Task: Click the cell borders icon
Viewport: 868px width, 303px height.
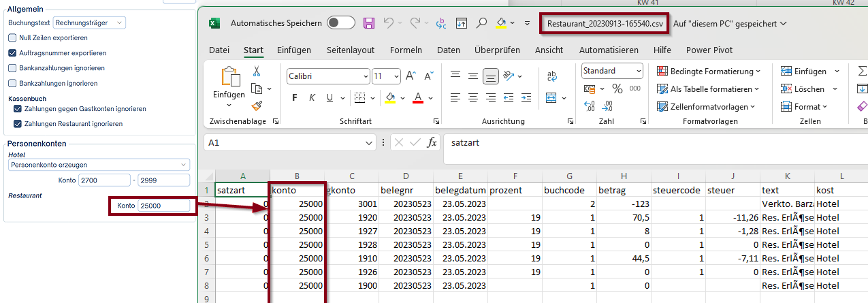Action: point(361,97)
